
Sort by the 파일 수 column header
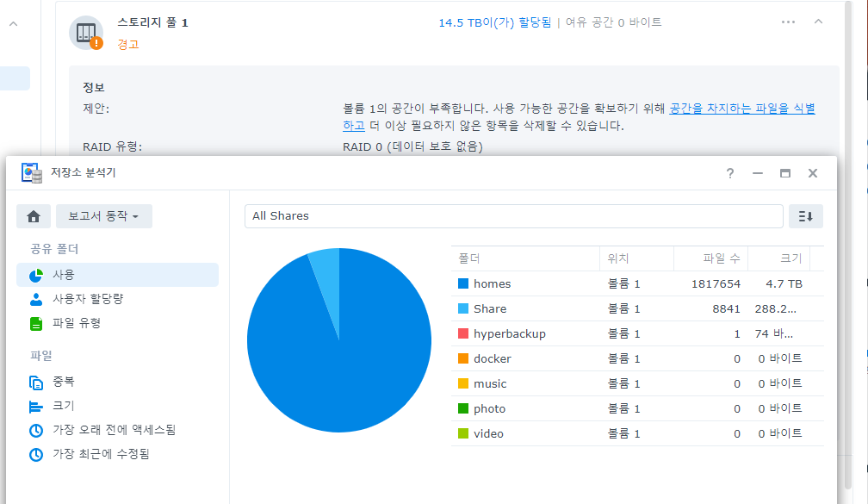710,258
